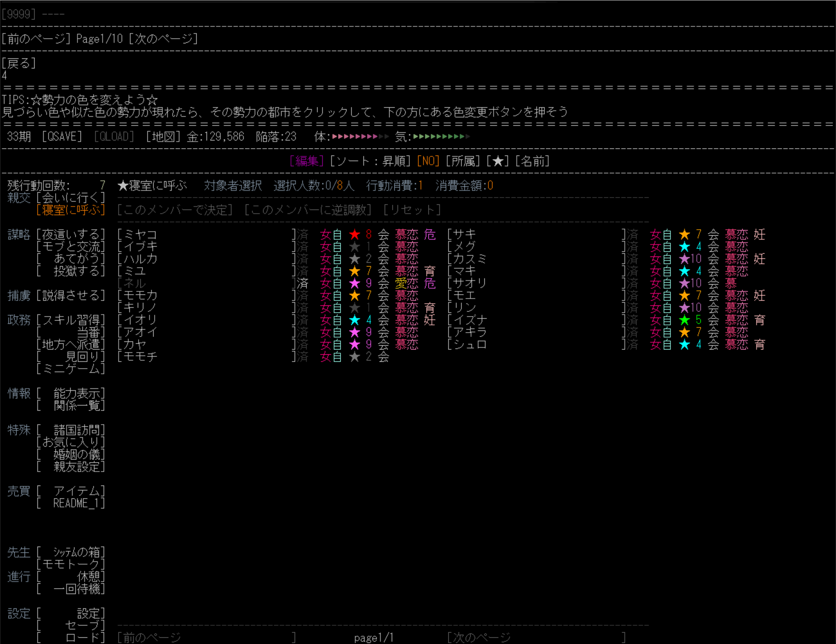The width and height of the screenshot is (836, 644).
Task: Click このメンバーで決定
Action: tap(175, 210)
